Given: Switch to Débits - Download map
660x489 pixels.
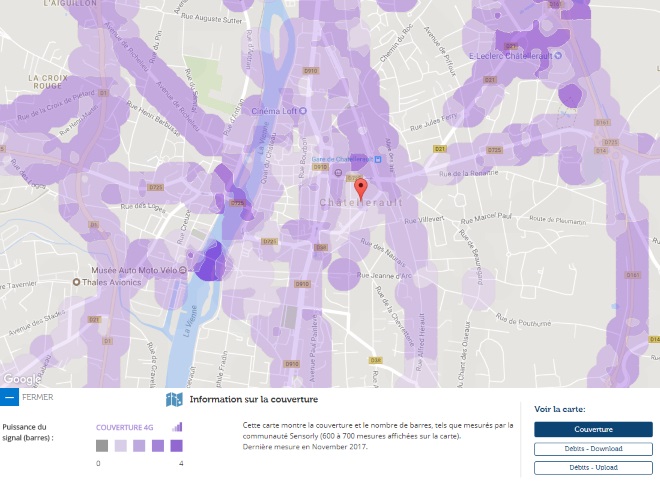Looking at the screenshot, I should pyautogui.click(x=593, y=449).
